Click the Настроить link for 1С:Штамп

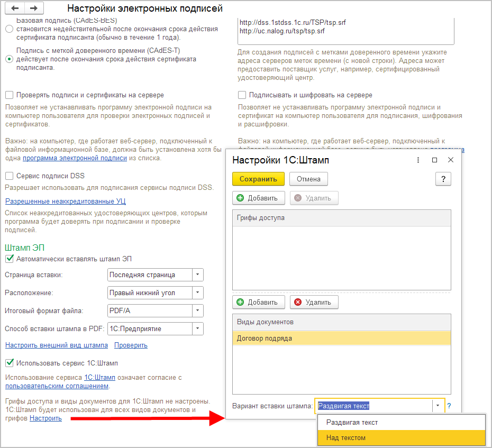click(x=45, y=418)
